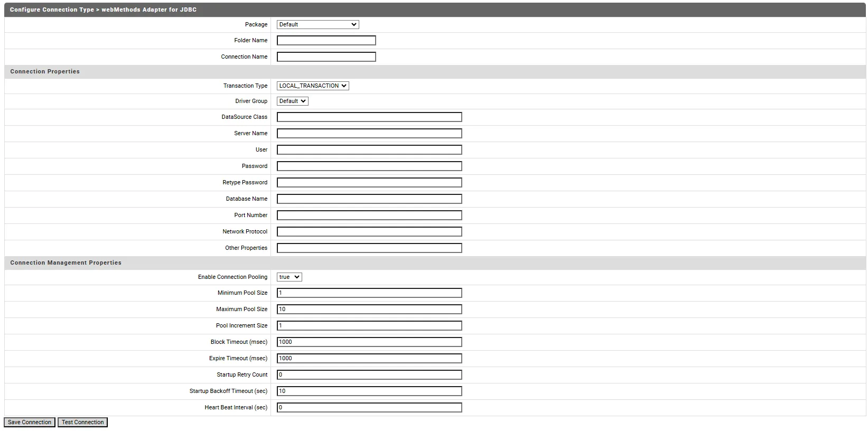The image size is (868, 431).
Task: Click the 'Heart Beat Interval (sec)' label
Action: (236, 407)
